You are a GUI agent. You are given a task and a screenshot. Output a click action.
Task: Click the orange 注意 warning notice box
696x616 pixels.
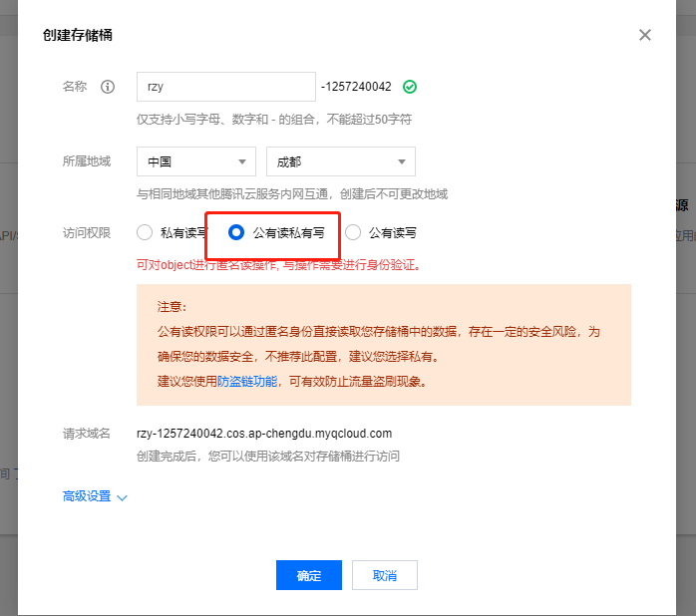pyautogui.click(x=384, y=345)
